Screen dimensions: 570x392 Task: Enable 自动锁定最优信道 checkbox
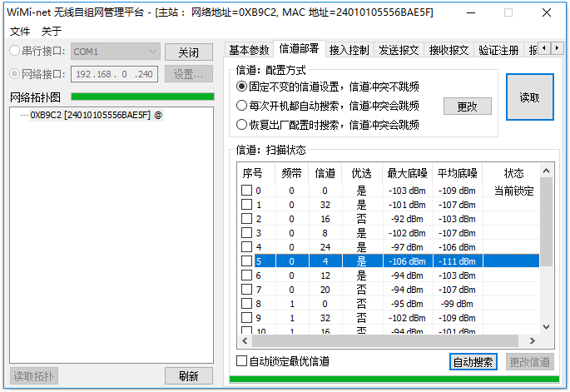tap(242, 361)
